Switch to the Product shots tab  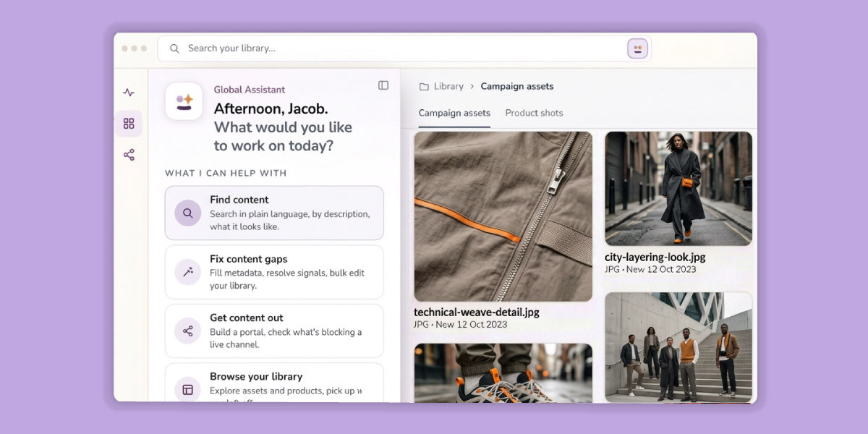534,113
